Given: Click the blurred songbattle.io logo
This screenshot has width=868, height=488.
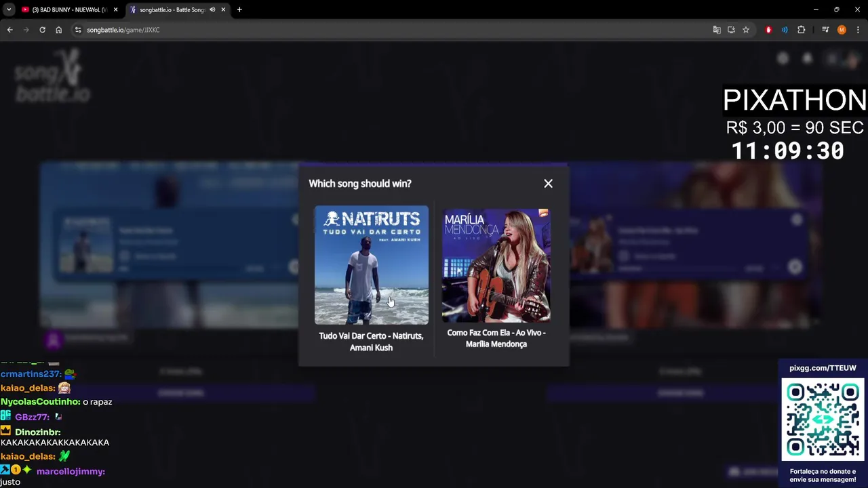Looking at the screenshot, I should [x=51, y=76].
